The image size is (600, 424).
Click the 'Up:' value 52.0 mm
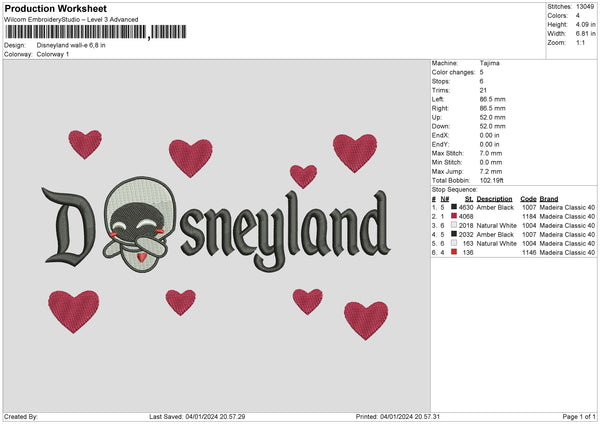click(492, 117)
